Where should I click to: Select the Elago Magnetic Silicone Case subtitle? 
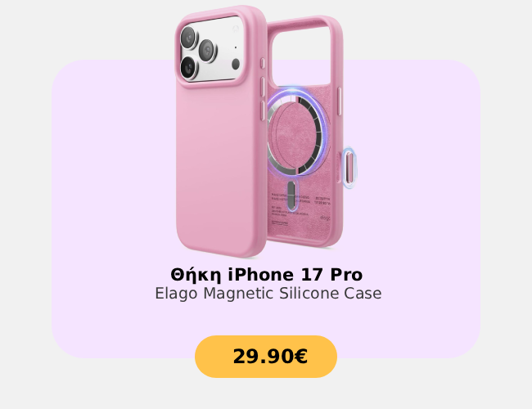tap(268, 294)
